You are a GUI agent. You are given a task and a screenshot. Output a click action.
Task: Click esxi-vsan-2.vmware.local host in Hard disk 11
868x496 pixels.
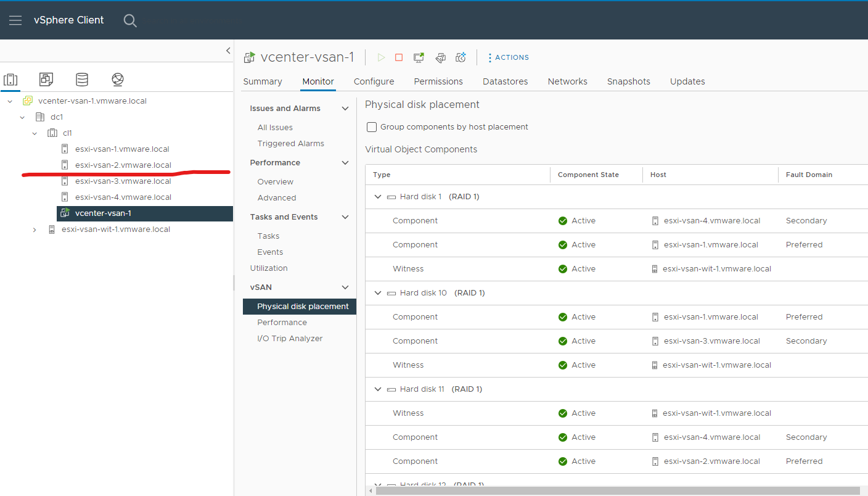pyautogui.click(x=712, y=461)
